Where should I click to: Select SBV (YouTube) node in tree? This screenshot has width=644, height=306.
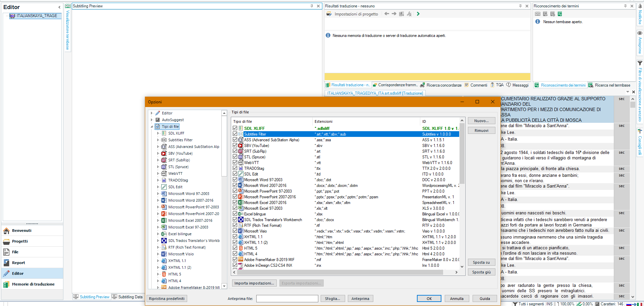(180, 153)
